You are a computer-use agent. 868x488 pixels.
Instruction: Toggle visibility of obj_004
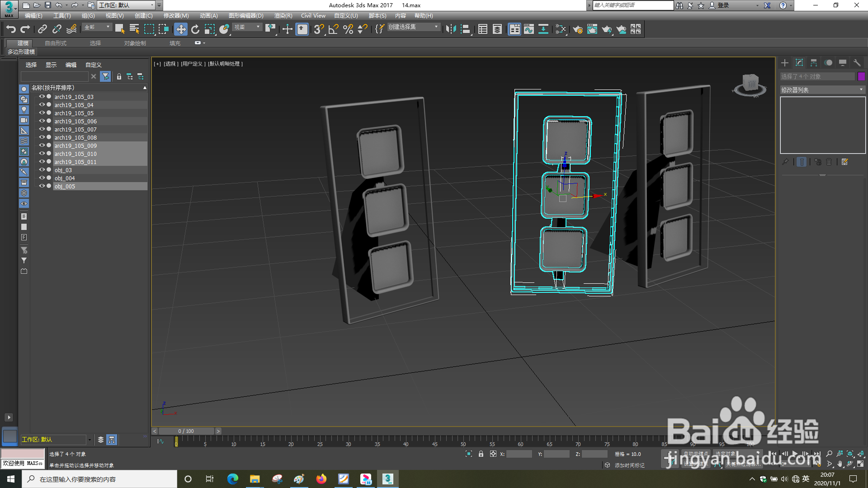[42, 178]
